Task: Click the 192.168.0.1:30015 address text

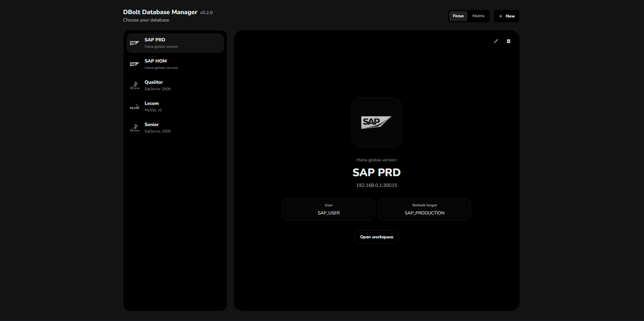Action: tap(377, 185)
